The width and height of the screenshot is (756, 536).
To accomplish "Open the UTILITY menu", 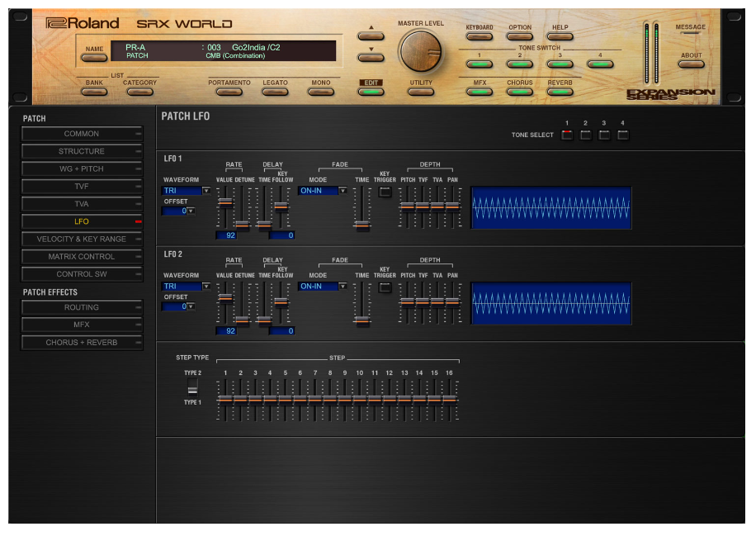I will pos(421,92).
